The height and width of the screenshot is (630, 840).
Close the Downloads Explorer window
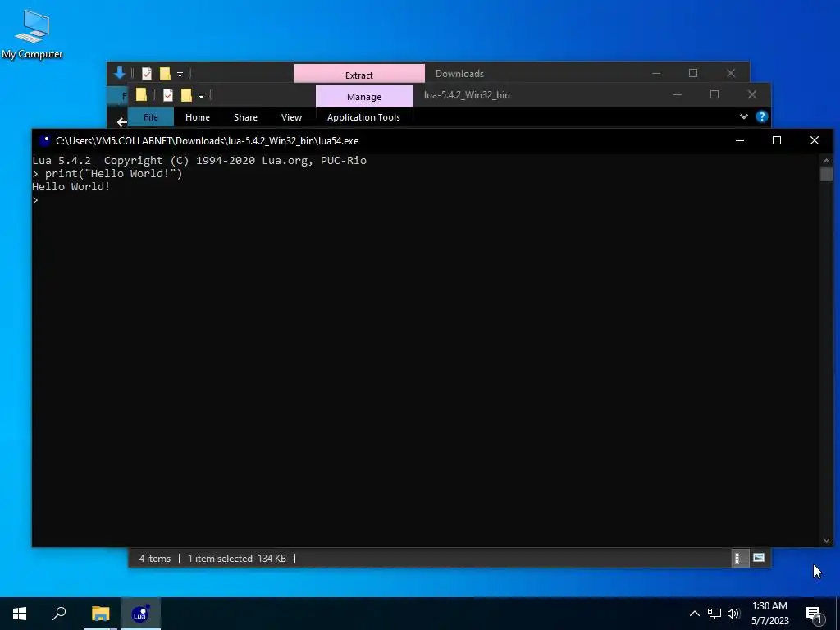click(731, 73)
